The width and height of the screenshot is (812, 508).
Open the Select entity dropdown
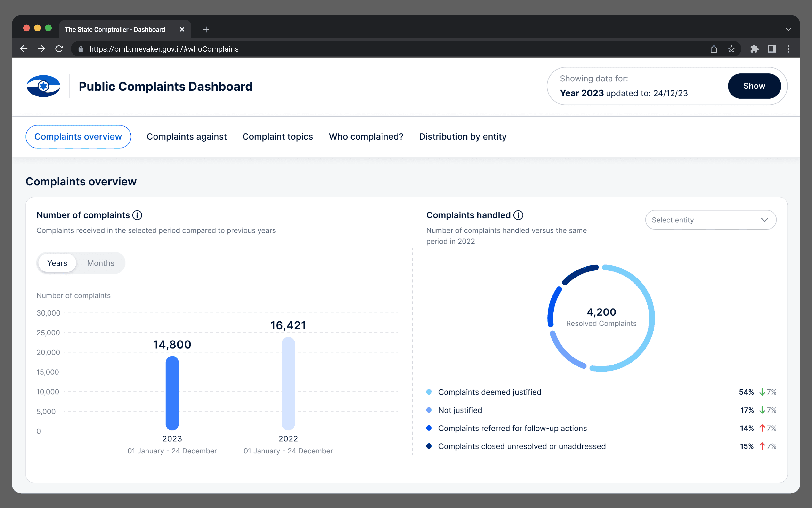click(x=710, y=220)
